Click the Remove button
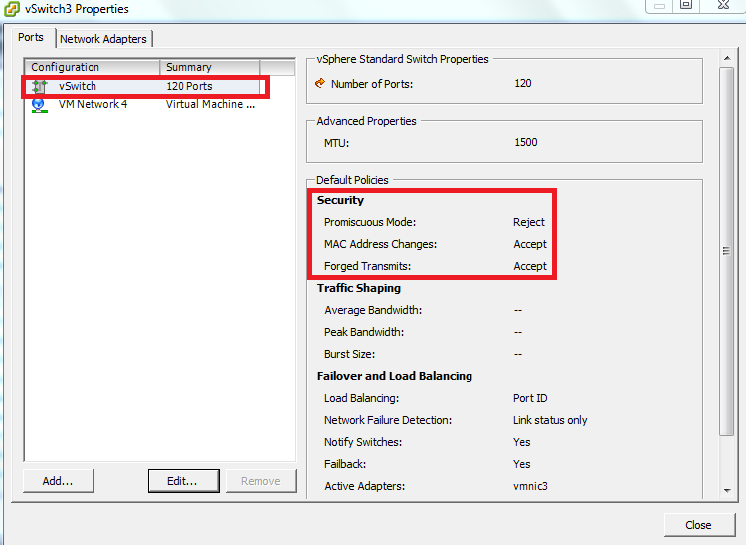 pos(261,481)
